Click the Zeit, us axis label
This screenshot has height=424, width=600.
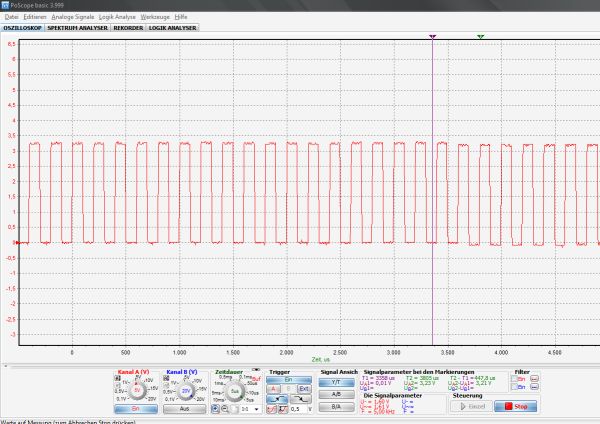(320, 359)
